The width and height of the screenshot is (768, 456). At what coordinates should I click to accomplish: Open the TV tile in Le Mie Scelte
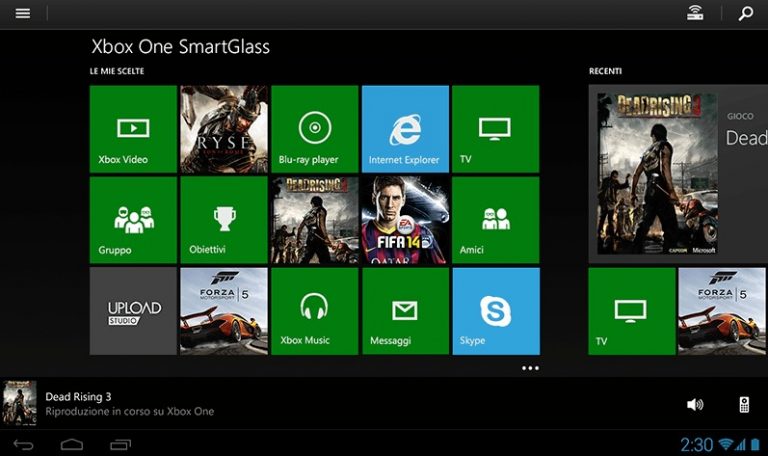(x=496, y=129)
